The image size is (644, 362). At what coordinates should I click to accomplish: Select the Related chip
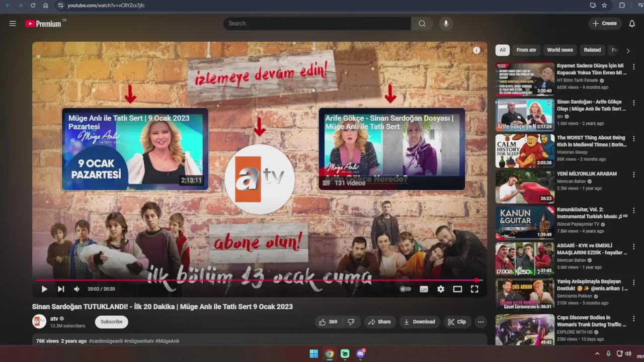pos(592,50)
